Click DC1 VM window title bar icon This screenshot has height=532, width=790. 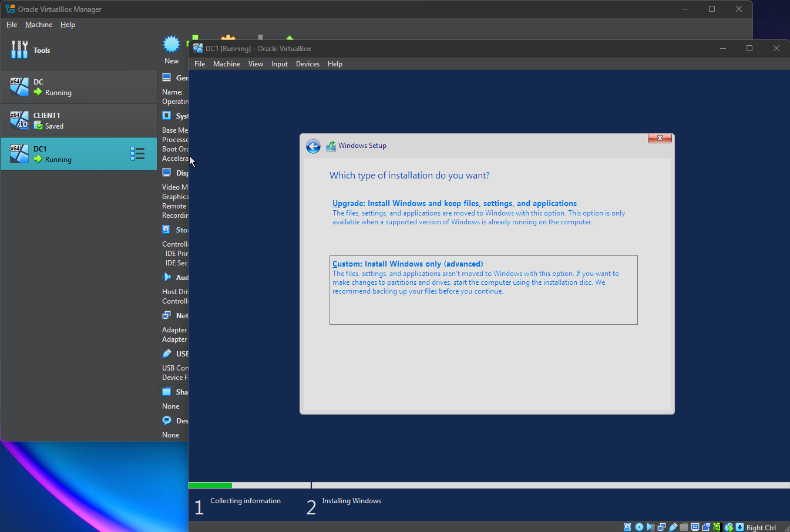pos(198,48)
